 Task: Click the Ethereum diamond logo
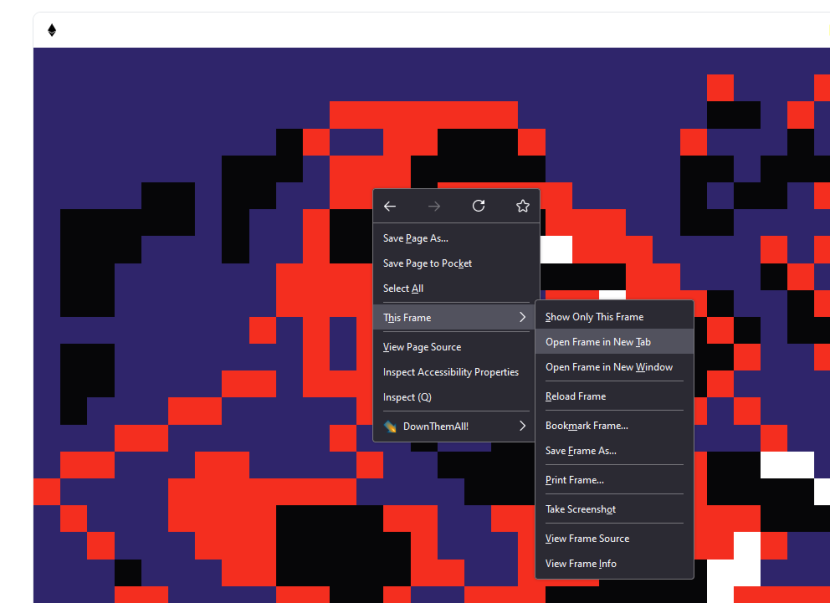tap(52, 30)
